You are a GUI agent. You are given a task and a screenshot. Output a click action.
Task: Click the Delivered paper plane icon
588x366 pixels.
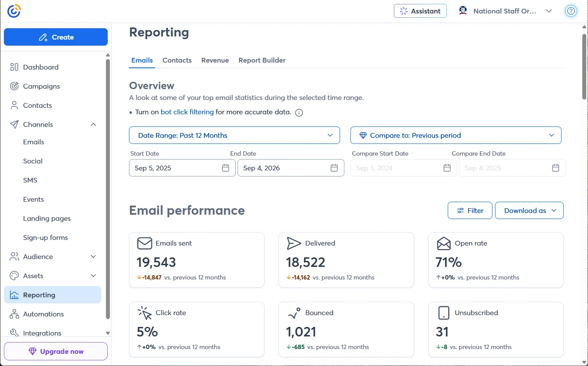tap(294, 243)
